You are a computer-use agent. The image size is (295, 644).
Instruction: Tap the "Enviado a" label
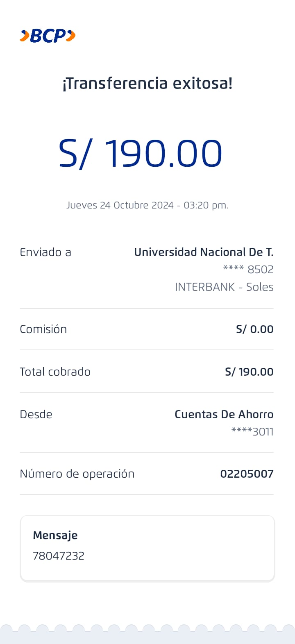(x=45, y=252)
